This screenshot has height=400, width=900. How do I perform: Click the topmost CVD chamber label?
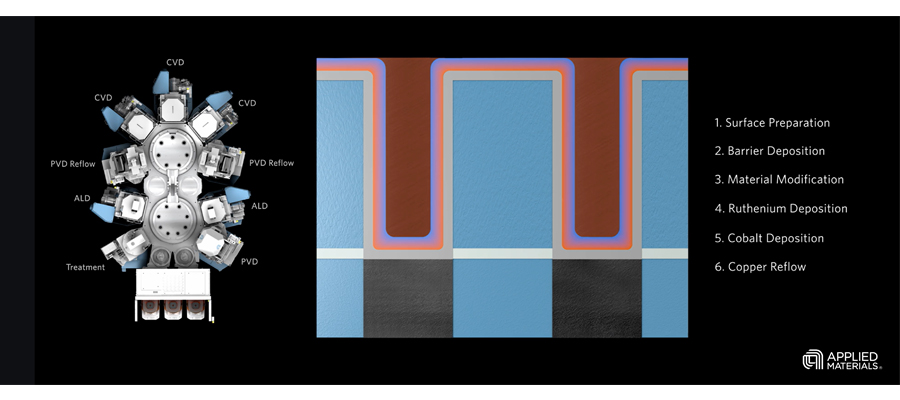pyautogui.click(x=175, y=63)
